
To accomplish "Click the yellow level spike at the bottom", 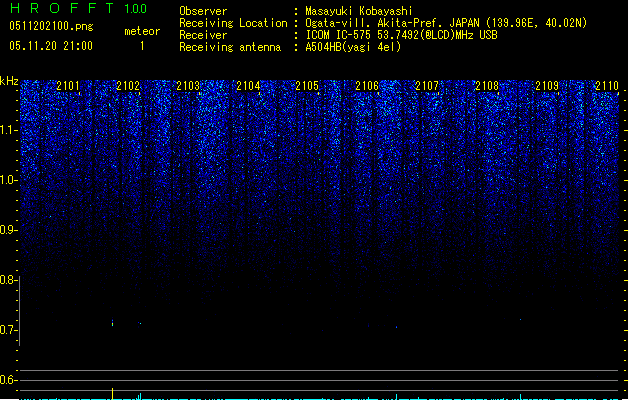I will pos(112,394).
